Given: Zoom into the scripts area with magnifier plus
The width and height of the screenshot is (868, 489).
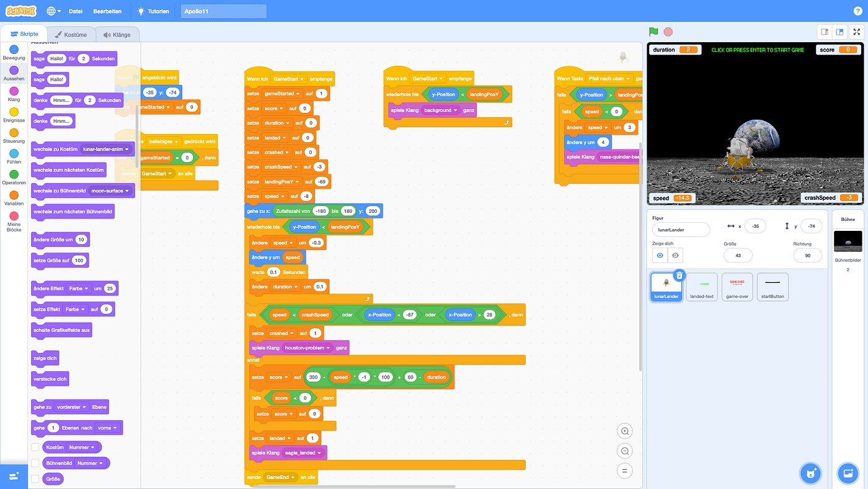Looking at the screenshot, I should pyautogui.click(x=624, y=431).
